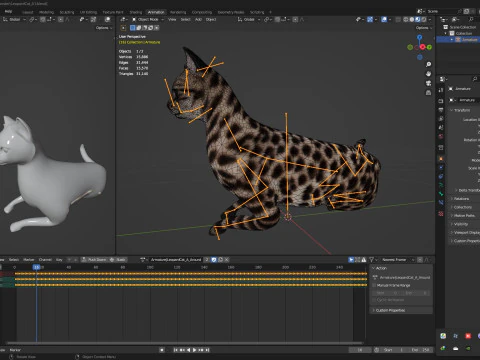The height and width of the screenshot is (360, 480).
Task: Select Scene Collection in outliner
Action: point(462,27)
